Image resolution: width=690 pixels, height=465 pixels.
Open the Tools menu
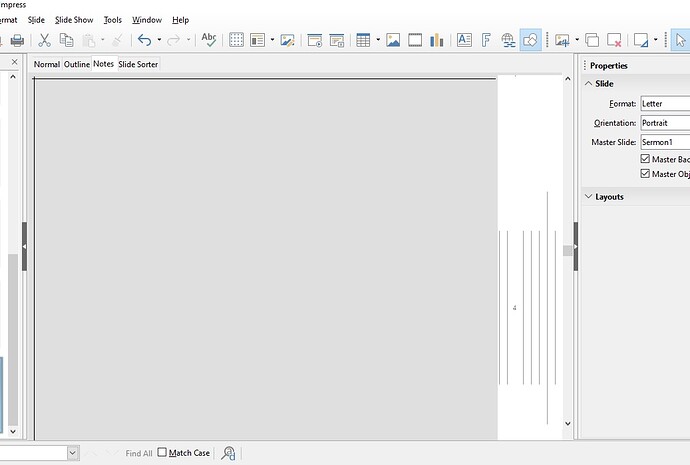pyautogui.click(x=113, y=20)
